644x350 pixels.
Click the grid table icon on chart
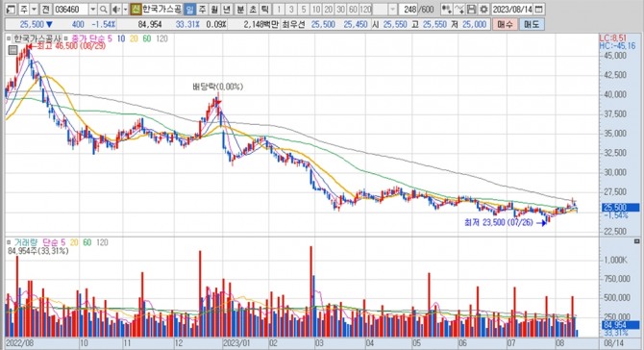tap(12, 50)
